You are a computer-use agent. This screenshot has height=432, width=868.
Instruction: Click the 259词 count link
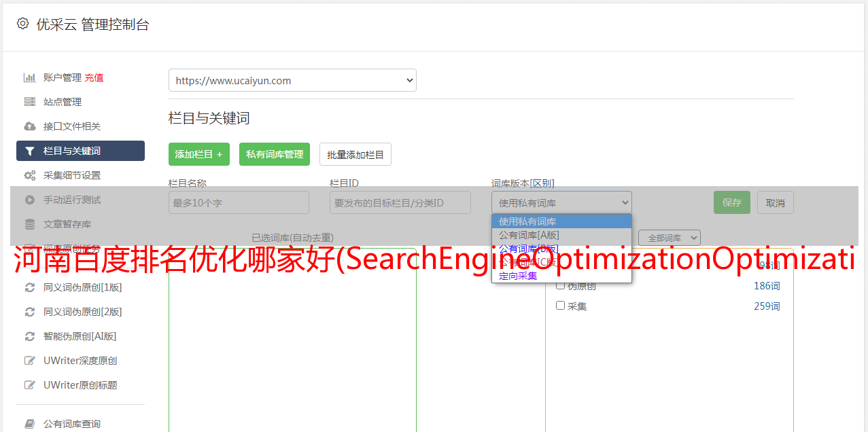[x=767, y=306]
